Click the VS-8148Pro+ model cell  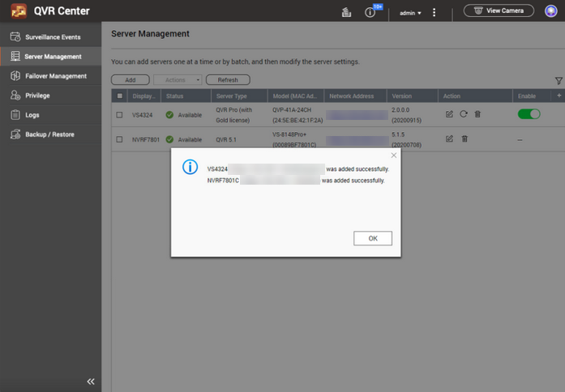294,139
